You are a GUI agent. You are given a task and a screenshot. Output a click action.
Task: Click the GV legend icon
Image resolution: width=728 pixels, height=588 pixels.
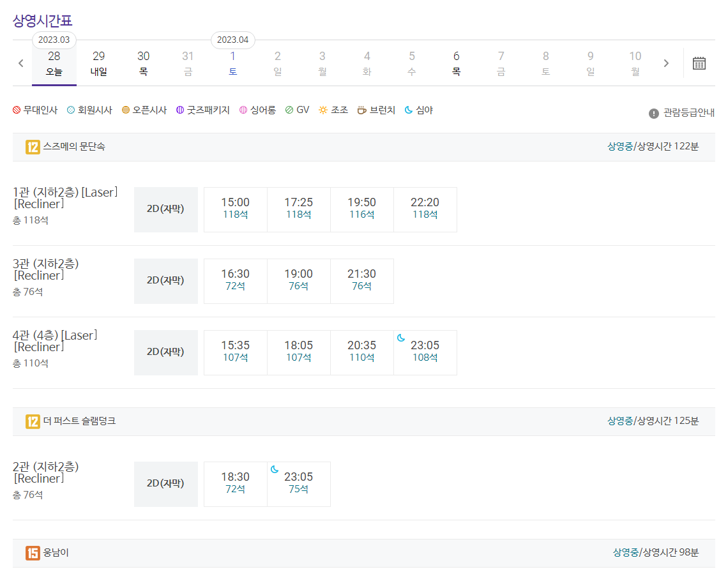pos(289,110)
